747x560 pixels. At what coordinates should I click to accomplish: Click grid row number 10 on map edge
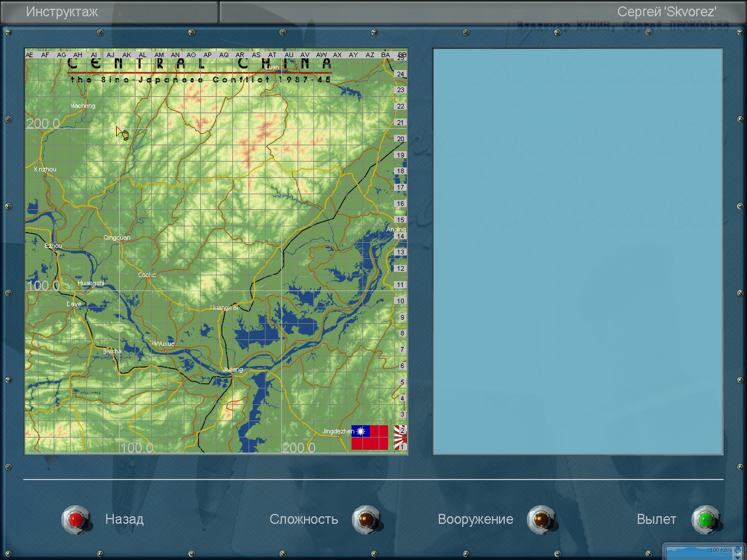(x=400, y=301)
